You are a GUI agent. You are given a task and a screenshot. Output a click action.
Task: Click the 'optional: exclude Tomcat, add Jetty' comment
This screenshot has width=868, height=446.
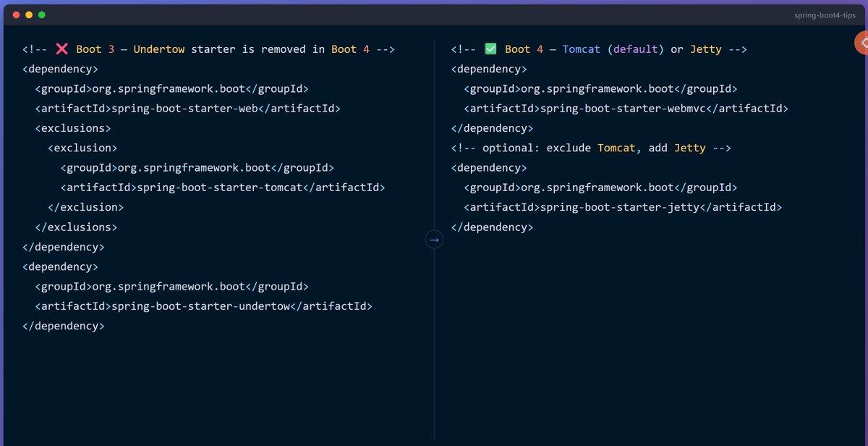click(591, 148)
